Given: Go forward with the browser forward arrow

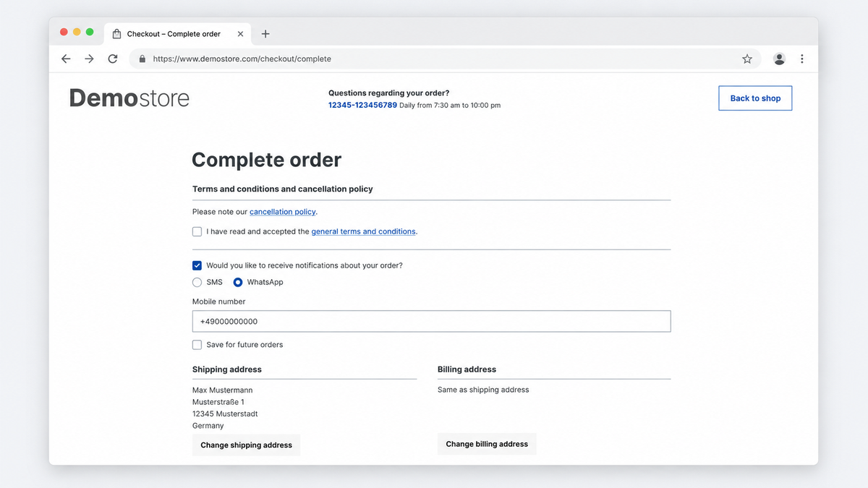Looking at the screenshot, I should point(89,59).
